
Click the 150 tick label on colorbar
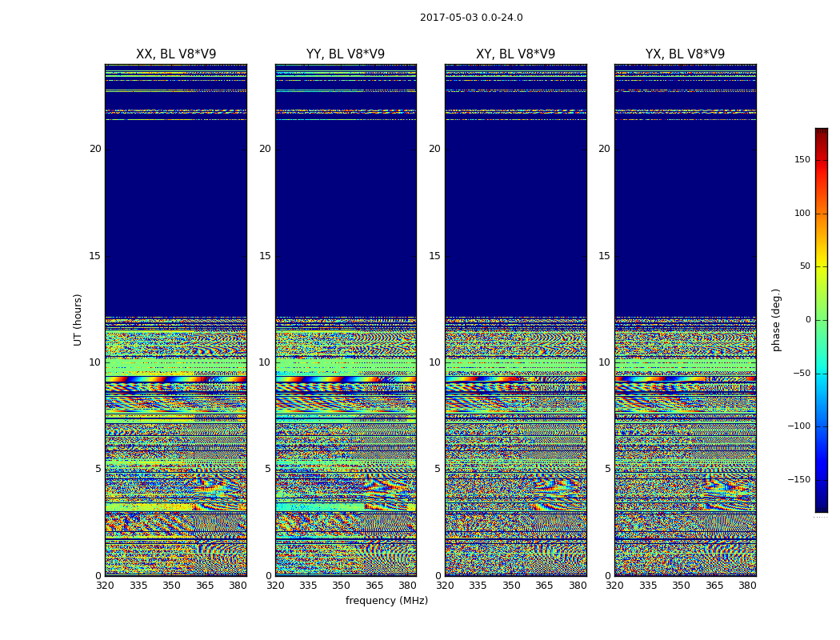(x=802, y=160)
